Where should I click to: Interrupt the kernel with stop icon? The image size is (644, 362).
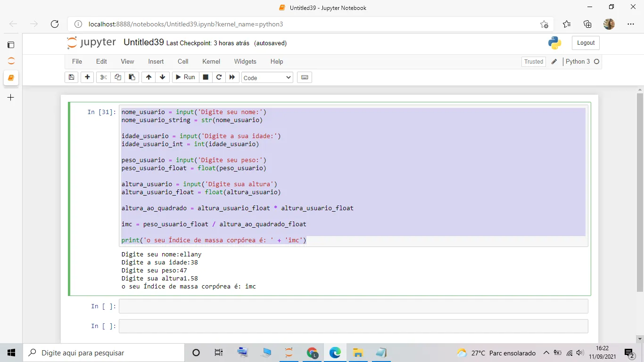[206, 77]
